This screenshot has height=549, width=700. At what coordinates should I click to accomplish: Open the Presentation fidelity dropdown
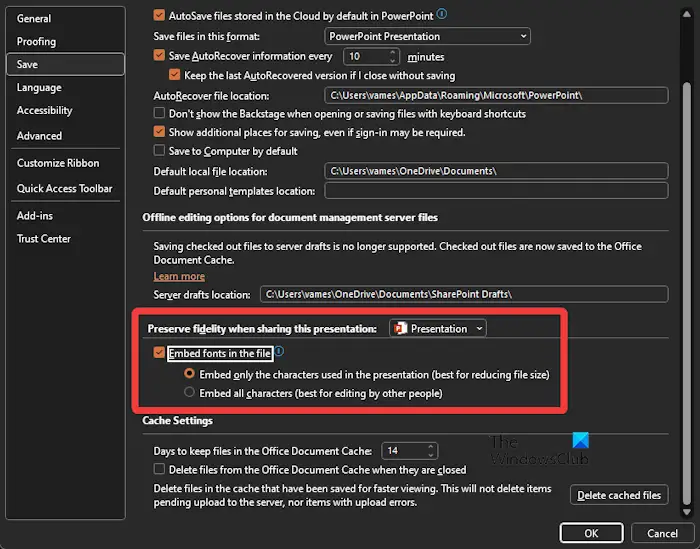click(438, 329)
